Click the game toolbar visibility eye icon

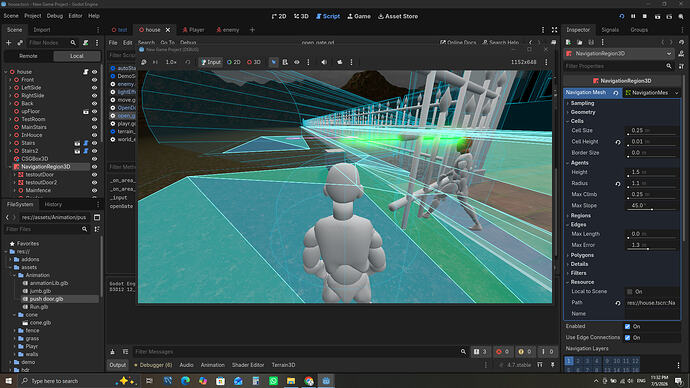click(297, 62)
